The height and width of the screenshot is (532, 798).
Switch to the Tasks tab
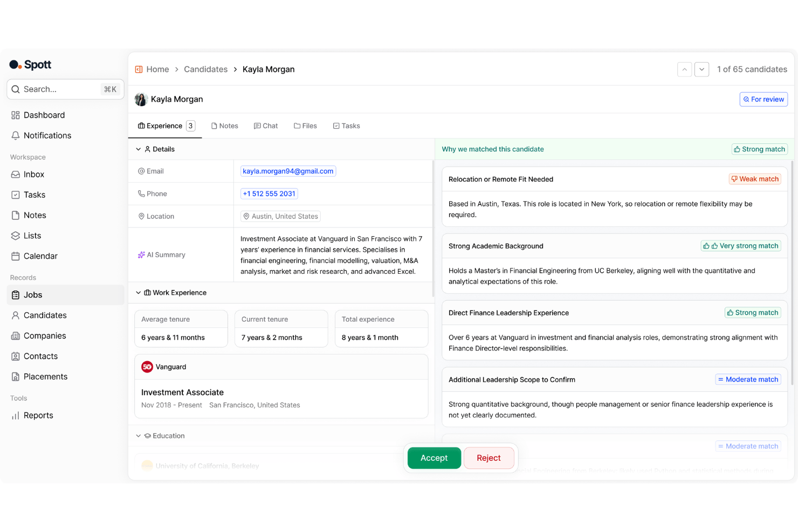pyautogui.click(x=346, y=126)
